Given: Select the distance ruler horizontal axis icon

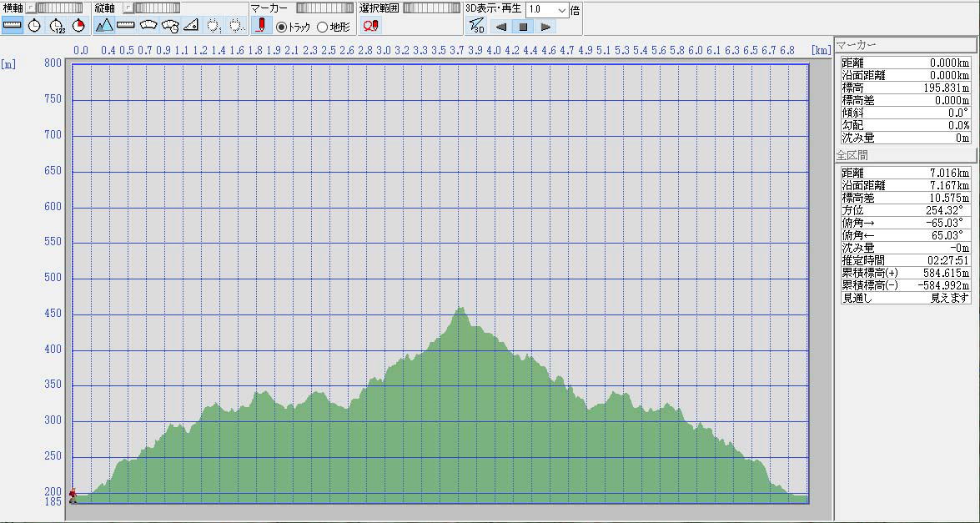Looking at the screenshot, I should tap(13, 25).
